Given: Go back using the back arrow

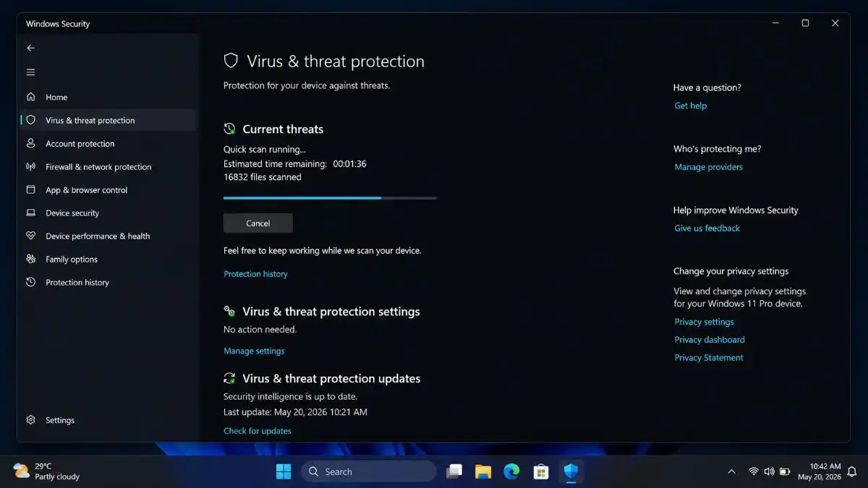Looking at the screenshot, I should (30, 48).
